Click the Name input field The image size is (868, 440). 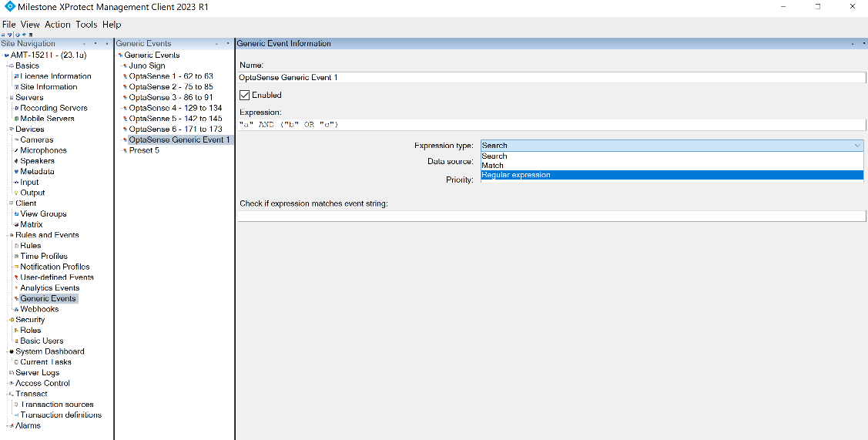pos(551,78)
